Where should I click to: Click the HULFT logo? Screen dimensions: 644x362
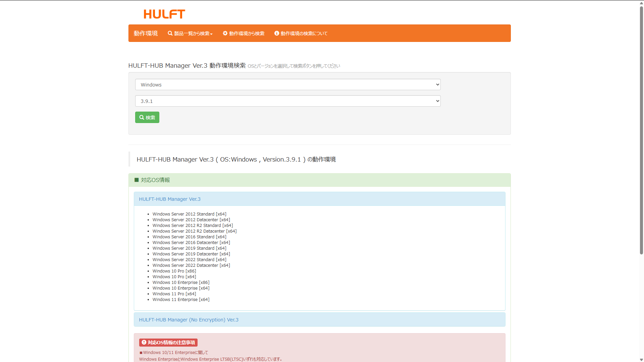point(164,14)
